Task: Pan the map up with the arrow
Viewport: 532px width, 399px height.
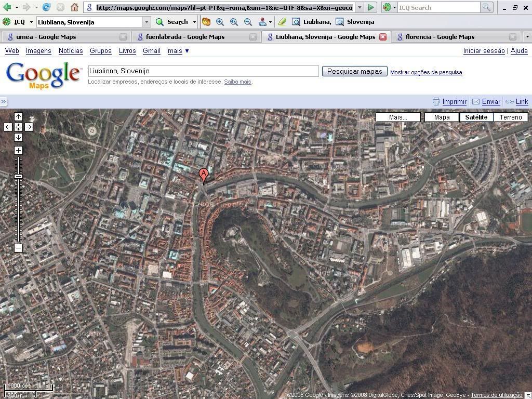Action: point(18,116)
